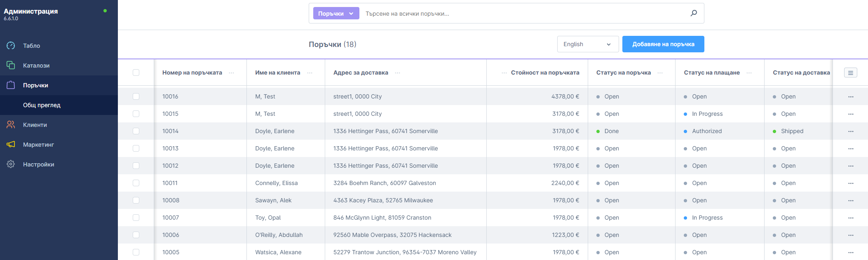Expand the Поръчки search scope dropdown
Screen dimensions: 868x260
[335, 14]
